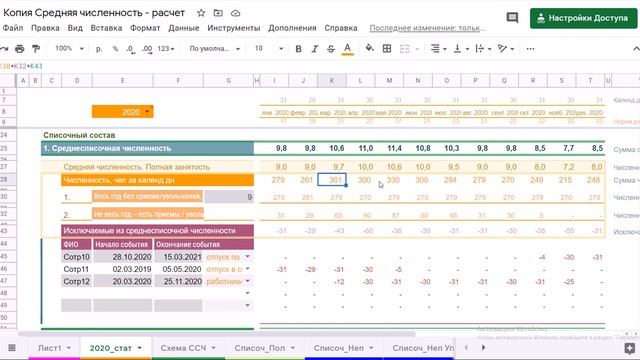Open the horizontal align options

[438, 49]
